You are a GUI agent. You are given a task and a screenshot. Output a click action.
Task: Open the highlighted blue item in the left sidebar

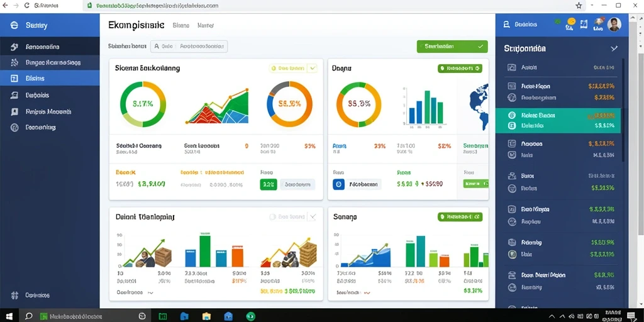point(50,78)
